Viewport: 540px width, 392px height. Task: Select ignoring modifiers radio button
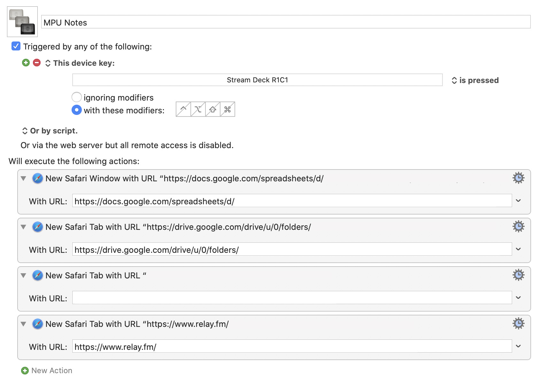point(77,97)
